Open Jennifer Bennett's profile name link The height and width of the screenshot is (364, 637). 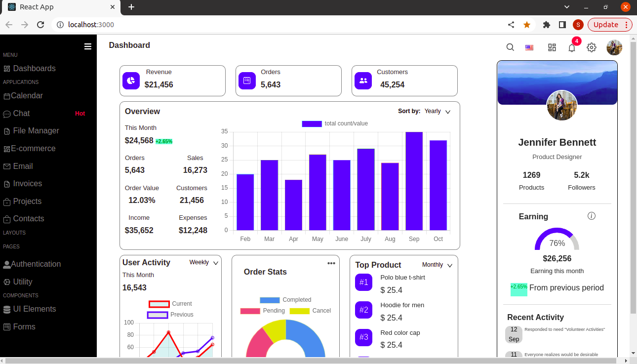pyautogui.click(x=557, y=142)
